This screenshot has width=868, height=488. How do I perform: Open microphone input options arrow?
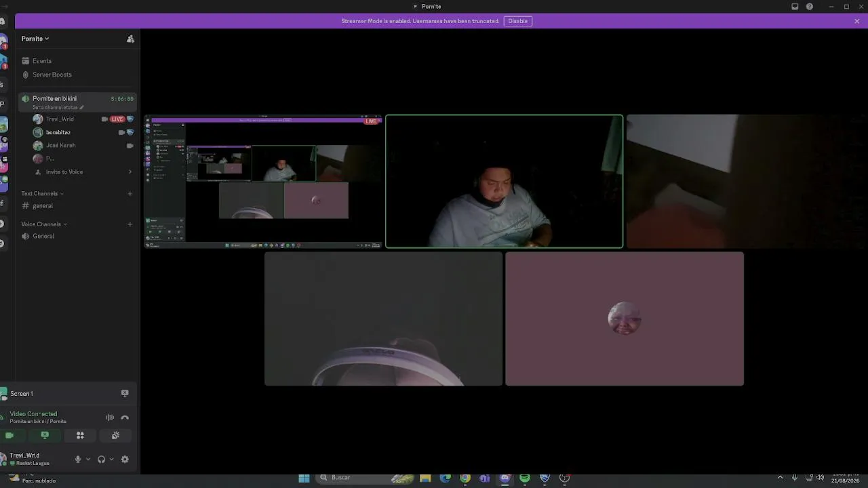87,460
